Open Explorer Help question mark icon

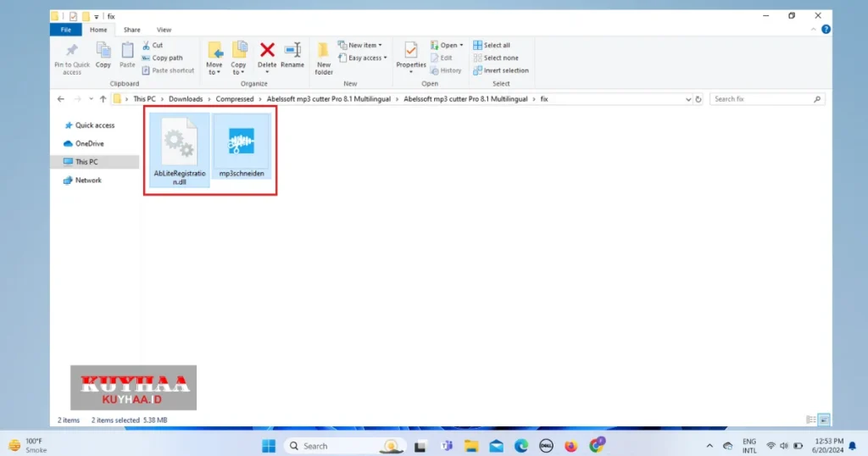coord(826,30)
